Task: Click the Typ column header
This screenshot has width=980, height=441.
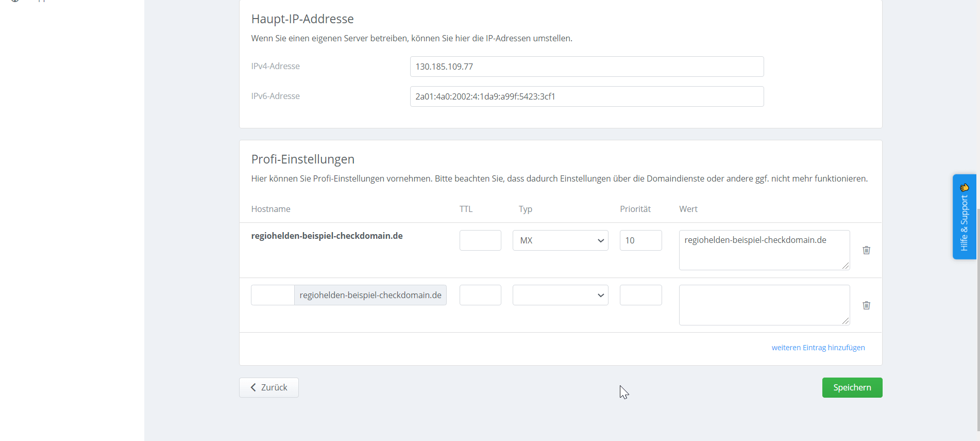Action: point(525,209)
